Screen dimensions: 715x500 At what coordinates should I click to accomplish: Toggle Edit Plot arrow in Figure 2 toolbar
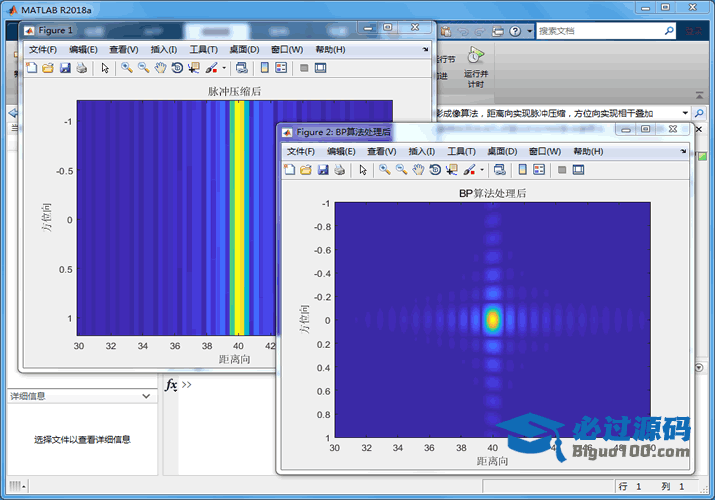[363, 170]
